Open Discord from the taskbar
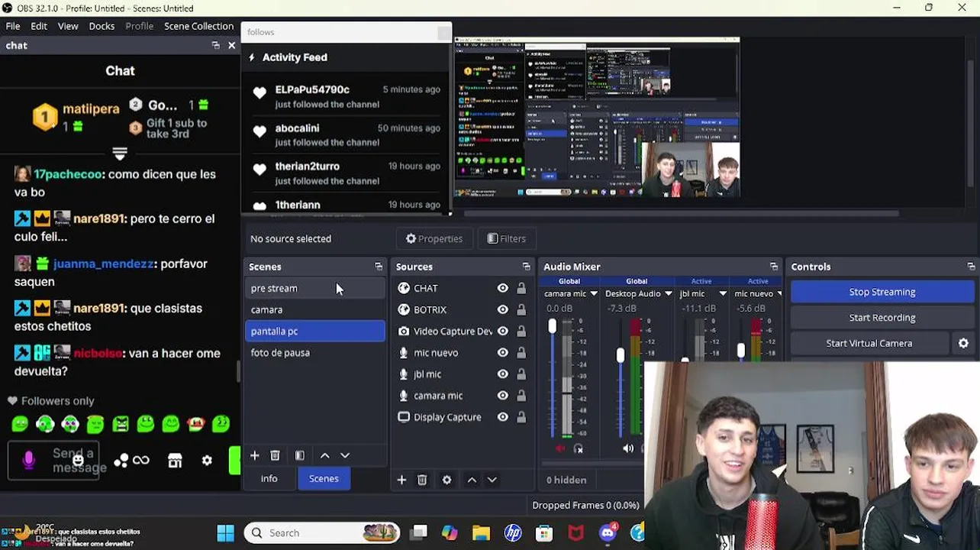The height and width of the screenshot is (550, 980). click(x=608, y=533)
